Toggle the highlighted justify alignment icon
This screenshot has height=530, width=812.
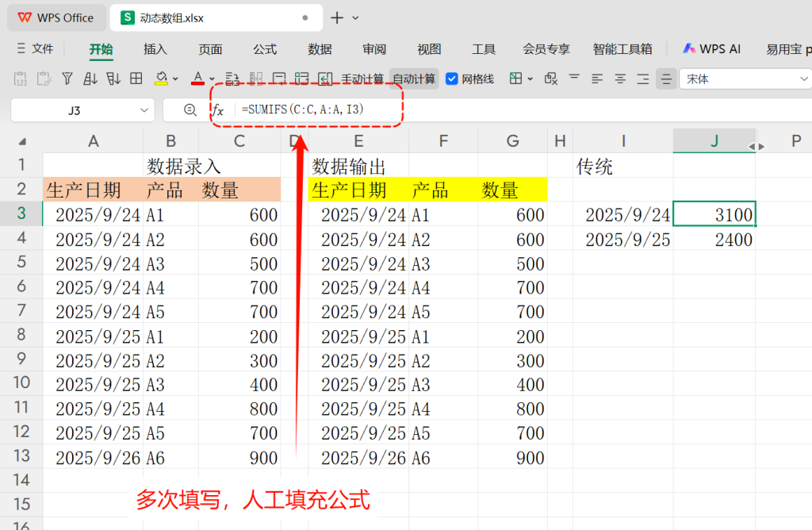(x=666, y=79)
